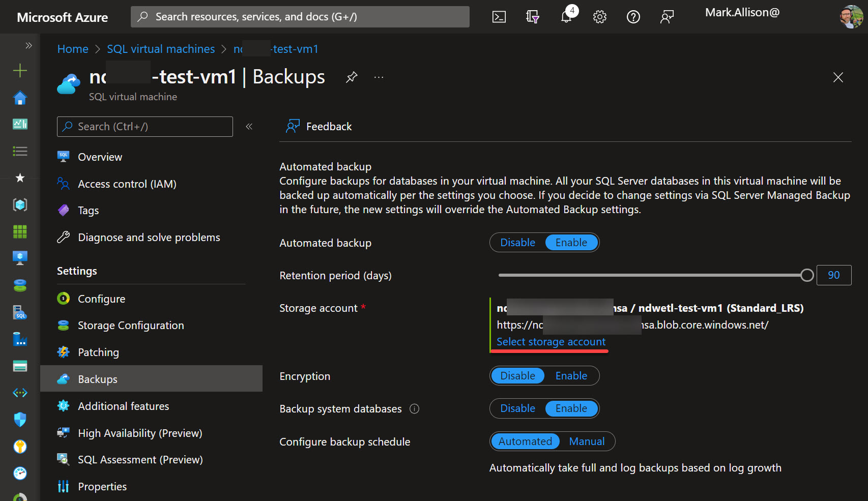Open Dashboard icon in sidebar
The image size is (868, 501).
[x=20, y=124]
